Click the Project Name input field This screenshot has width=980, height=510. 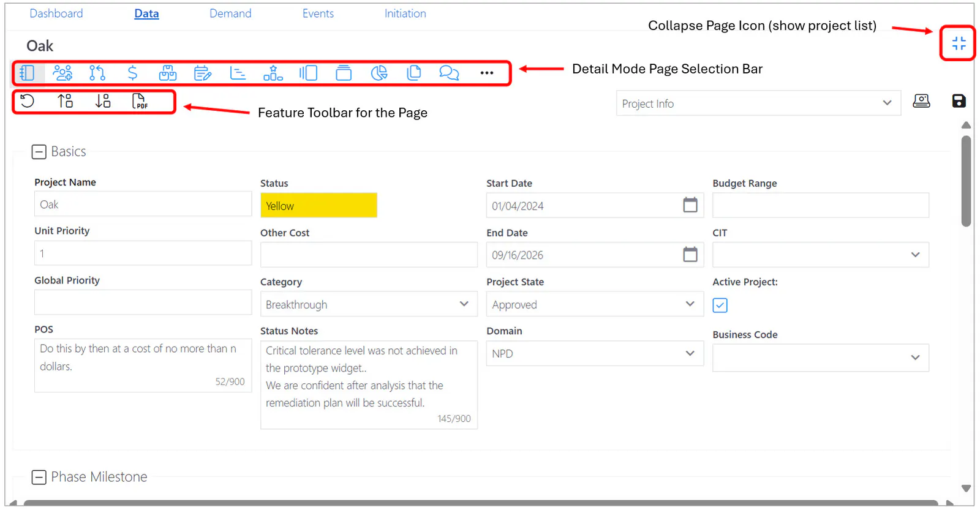click(143, 204)
